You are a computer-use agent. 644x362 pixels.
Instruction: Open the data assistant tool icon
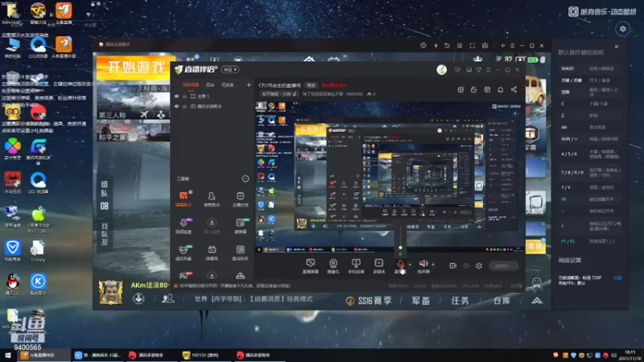click(x=240, y=253)
